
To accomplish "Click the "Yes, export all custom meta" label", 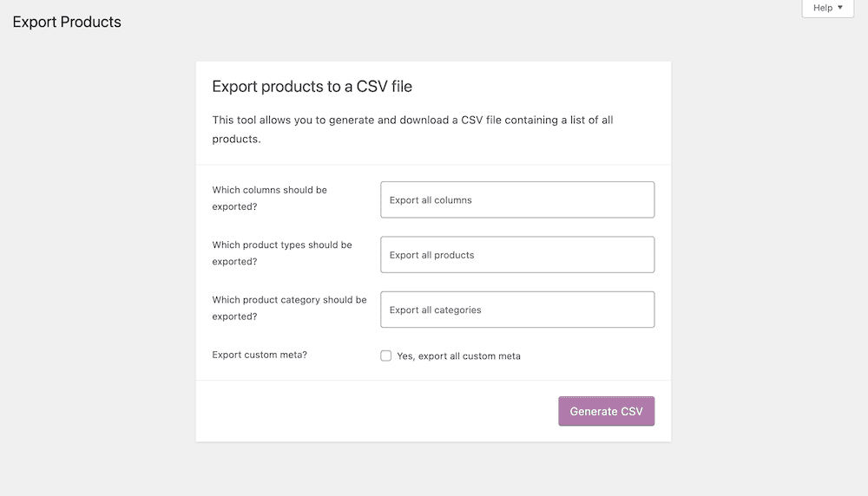I will pyautogui.click(x=458, y=356).
